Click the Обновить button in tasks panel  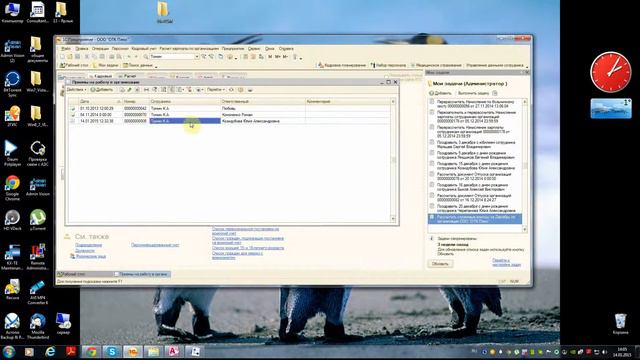click(x=440, y=264)
